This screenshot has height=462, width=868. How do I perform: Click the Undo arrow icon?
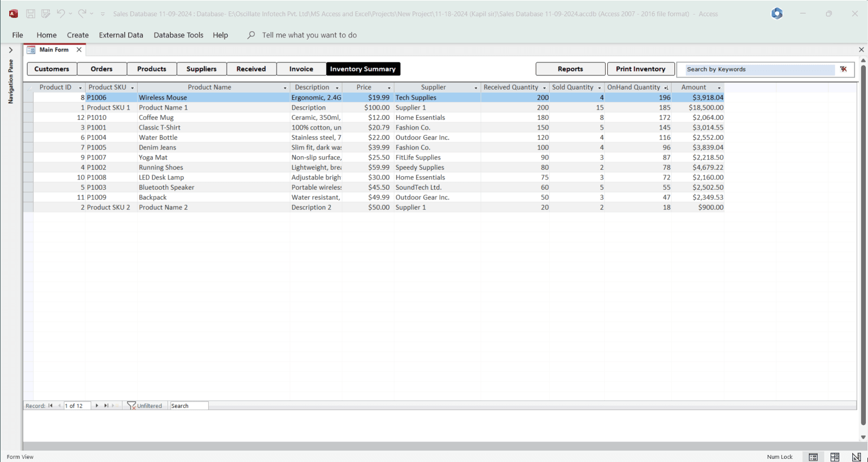click(x=61, y=14)
